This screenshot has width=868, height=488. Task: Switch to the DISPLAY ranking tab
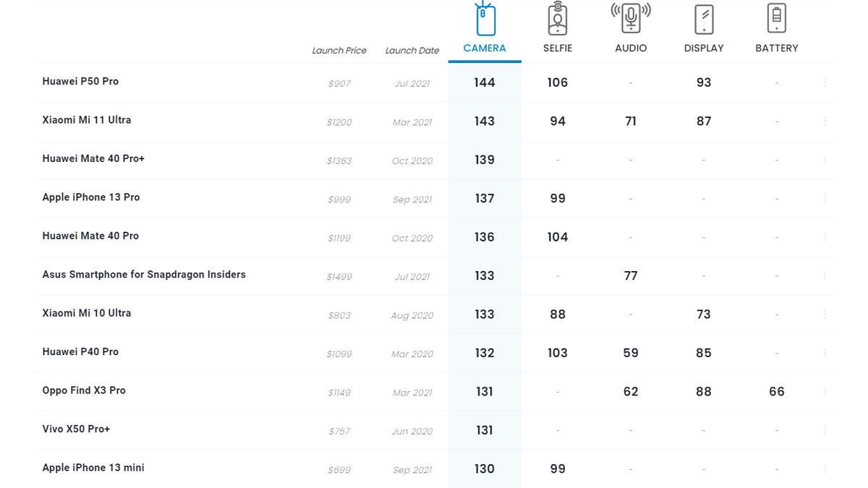(x=704, y=48)
